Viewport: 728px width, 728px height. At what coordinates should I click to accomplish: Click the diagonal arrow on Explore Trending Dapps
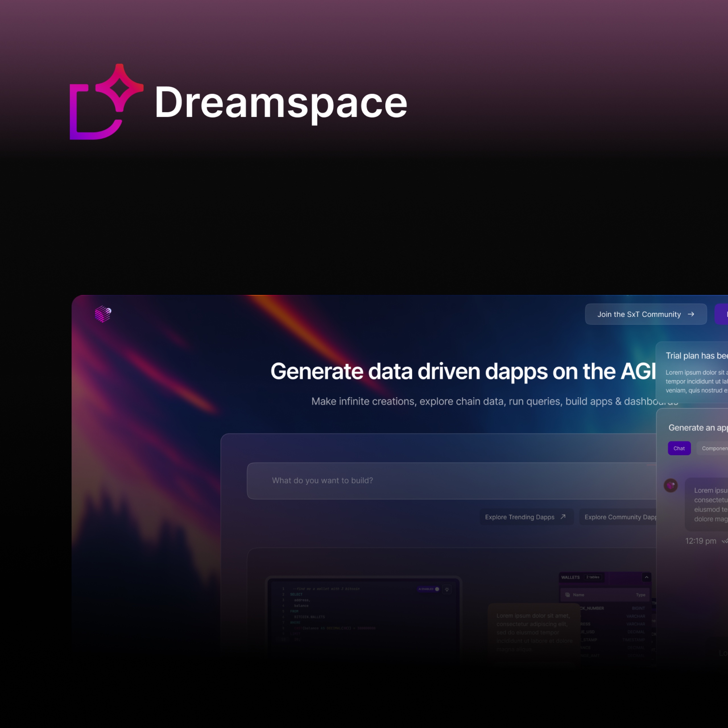(563, 517)
